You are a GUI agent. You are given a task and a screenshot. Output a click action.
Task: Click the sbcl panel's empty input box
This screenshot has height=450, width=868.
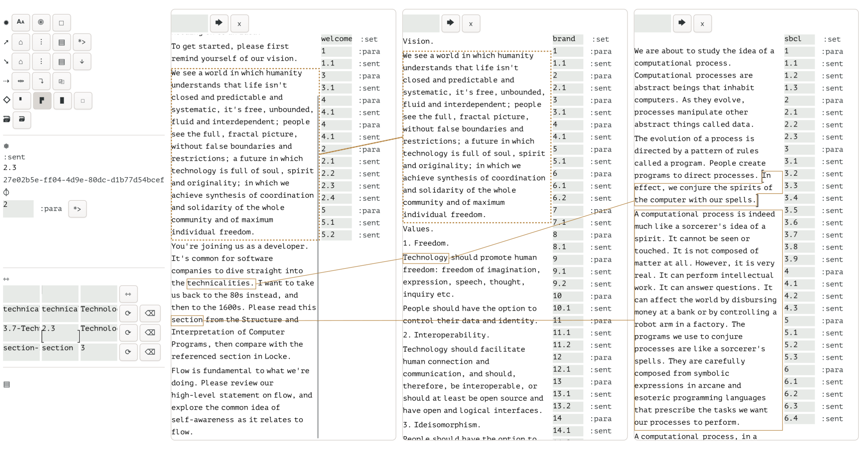(x=653, y=23)
